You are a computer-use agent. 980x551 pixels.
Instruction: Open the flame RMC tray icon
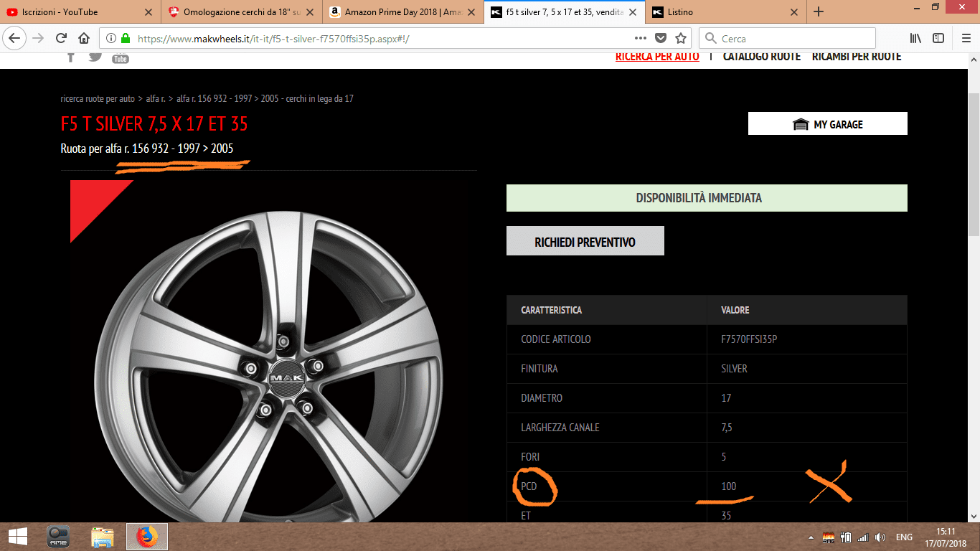829,537
